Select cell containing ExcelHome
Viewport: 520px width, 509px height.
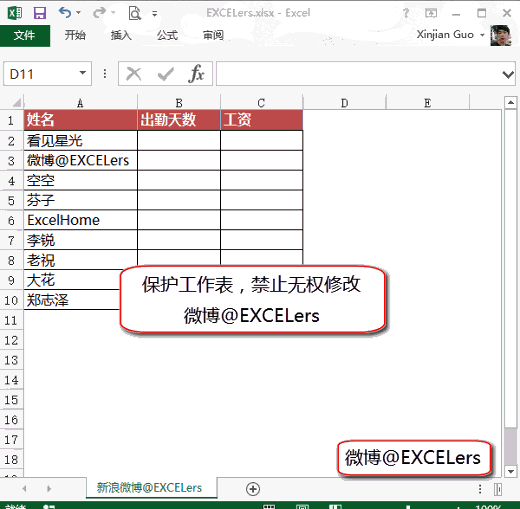[80, 220]
